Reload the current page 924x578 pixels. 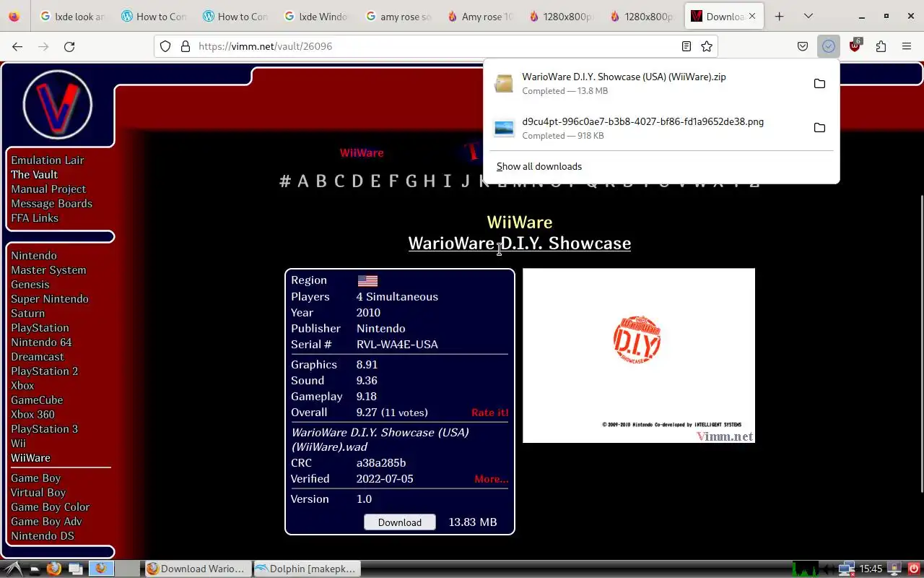coord(69,46)
